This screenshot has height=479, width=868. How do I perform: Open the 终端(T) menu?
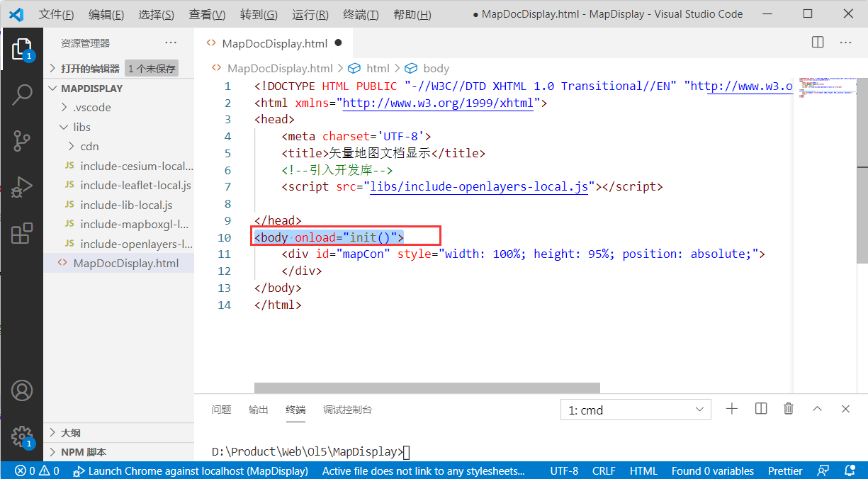click(x=361, y=14)
